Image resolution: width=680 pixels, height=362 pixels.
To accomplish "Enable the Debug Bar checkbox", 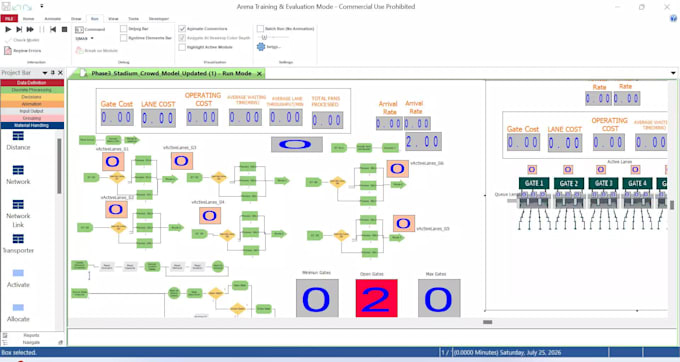I will 124,29.
